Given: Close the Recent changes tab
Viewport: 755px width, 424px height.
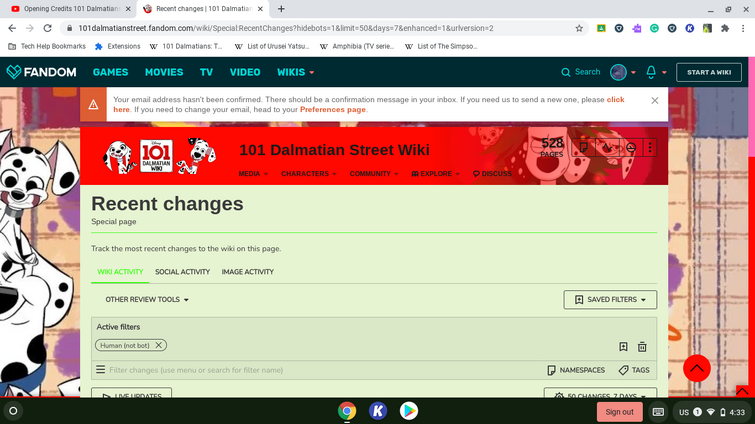Looking at the screenshot, I should pos(260,9).
